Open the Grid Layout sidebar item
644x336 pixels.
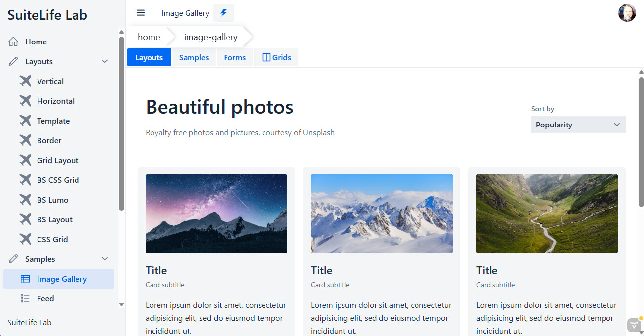coord(58,161)
